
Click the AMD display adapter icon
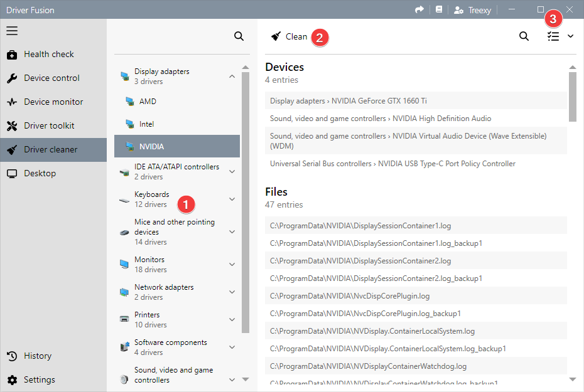coord(129,101)
